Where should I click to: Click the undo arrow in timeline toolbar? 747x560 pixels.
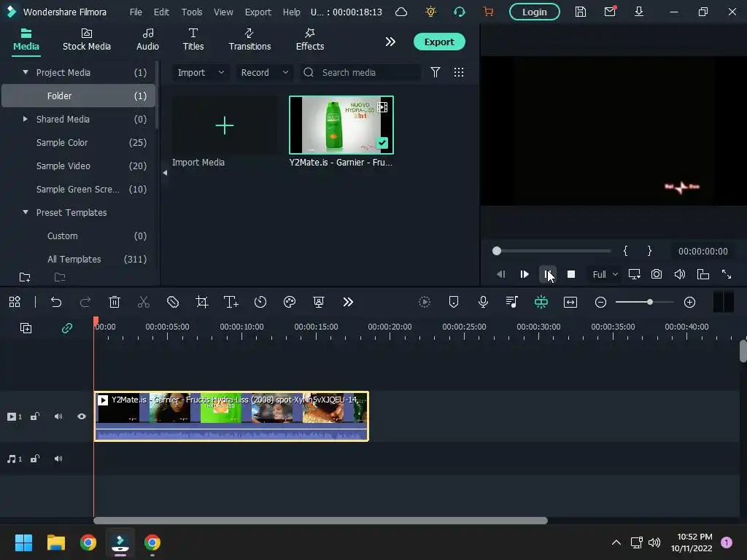click(x=55, y=302)
